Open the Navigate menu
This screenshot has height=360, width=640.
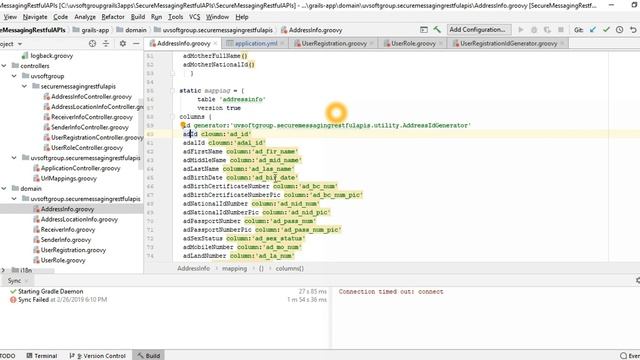35,17
